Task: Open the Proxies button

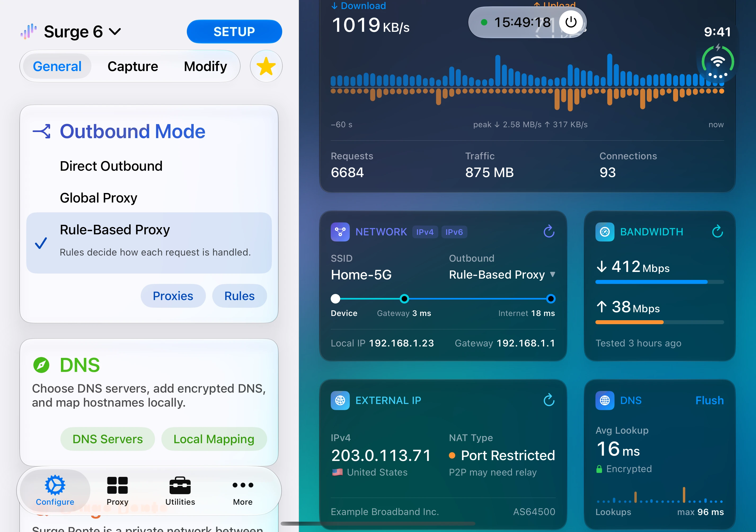Action: [x=173, y=296]
